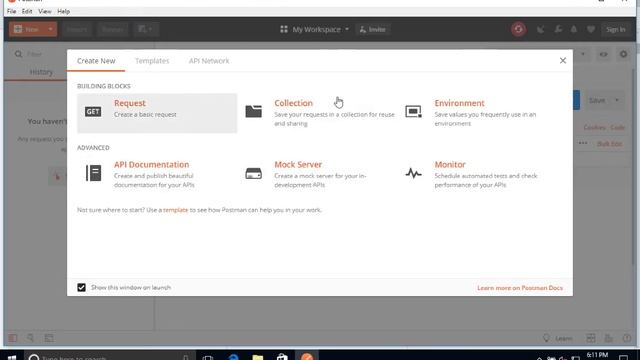Viewport: 640px width, 360px height.
Task: Open Microsoft Store from the taskbar
Action: point(282,357)
